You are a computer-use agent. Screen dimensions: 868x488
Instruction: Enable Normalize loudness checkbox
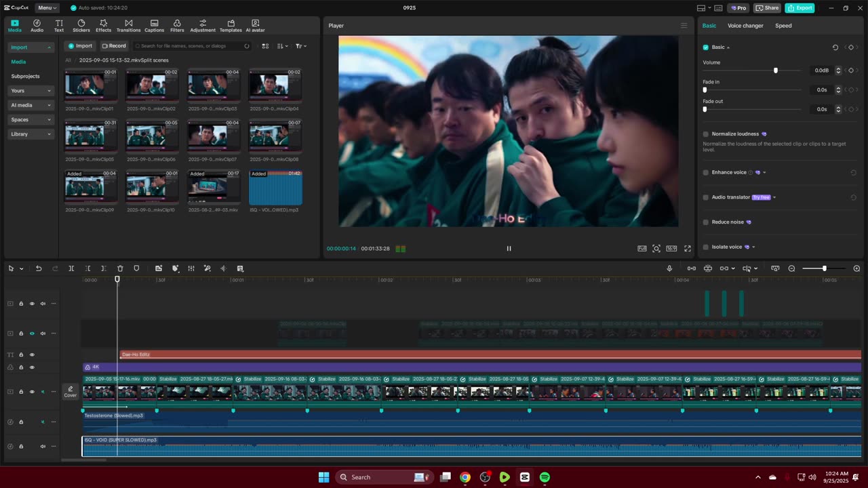tap(705, 134)
